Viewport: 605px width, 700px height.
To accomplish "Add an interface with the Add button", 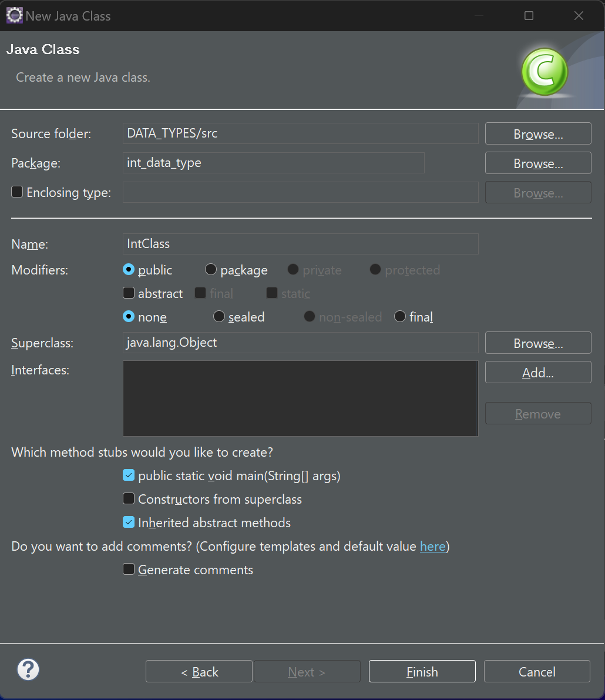I will [x=538, y=372].
